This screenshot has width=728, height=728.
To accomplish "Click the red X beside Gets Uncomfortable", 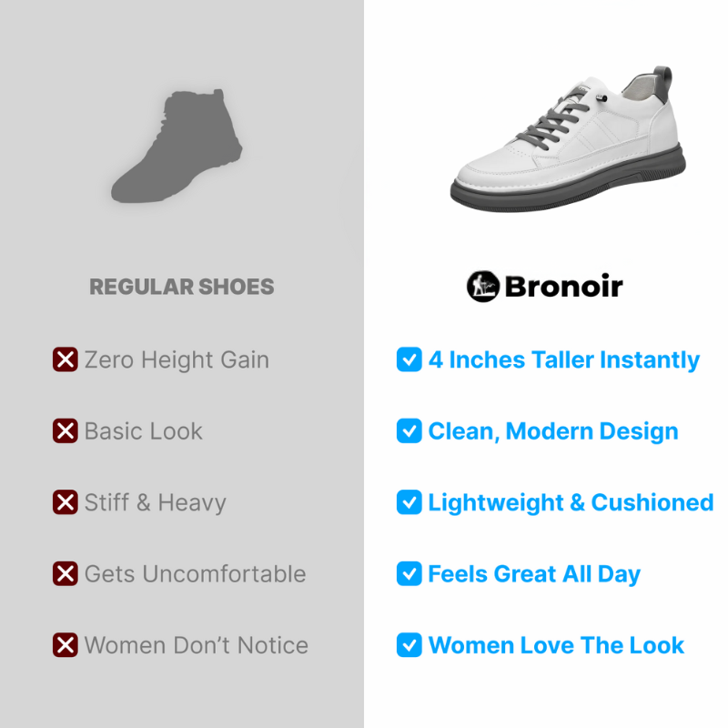I will pyautogui.click(x=65, y=574).
